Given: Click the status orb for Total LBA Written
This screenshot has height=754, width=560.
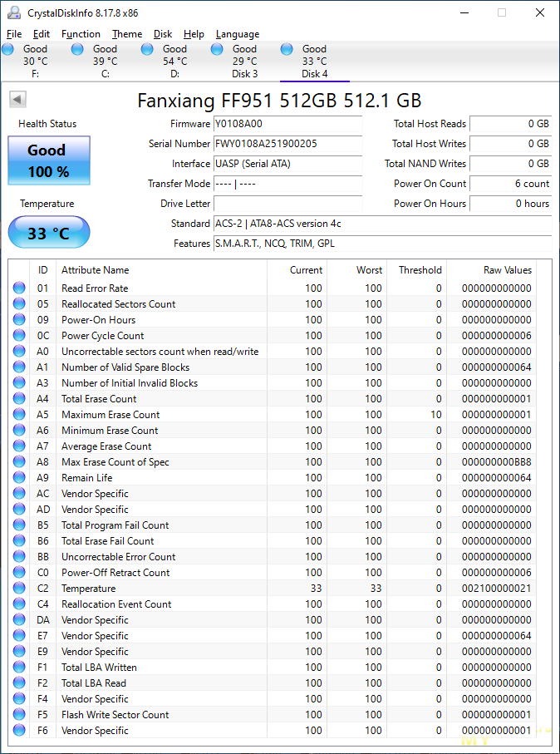Looking at the screenshot, I should point(19,668).
